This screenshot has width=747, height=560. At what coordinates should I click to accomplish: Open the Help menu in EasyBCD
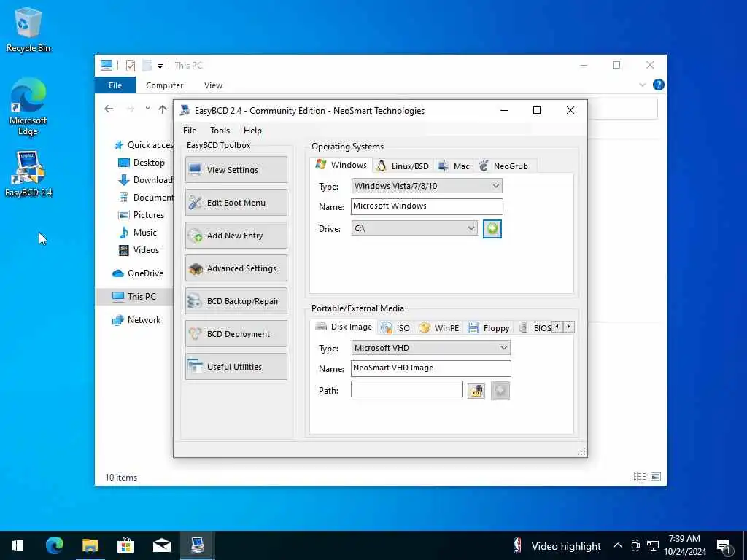coord(252,130)
